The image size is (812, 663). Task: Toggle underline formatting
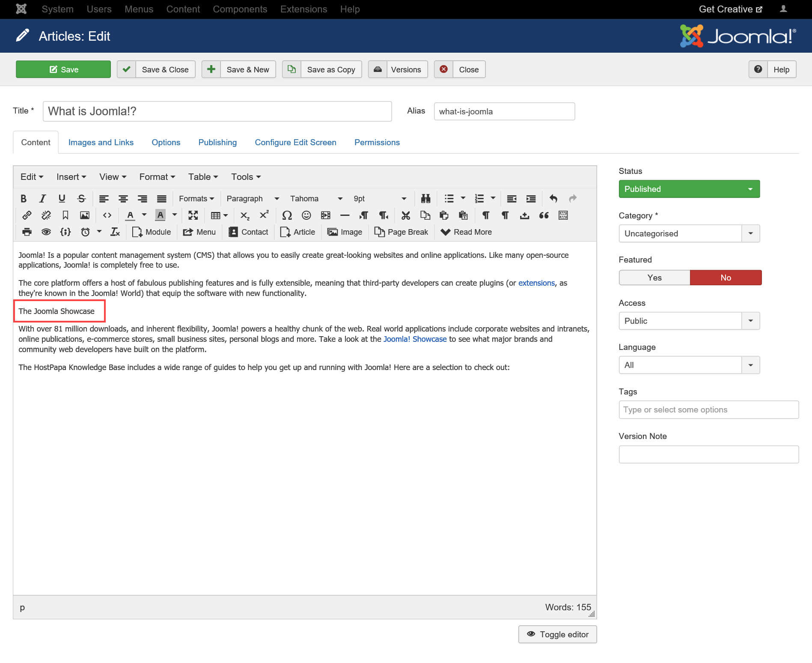tap(62, 198)
